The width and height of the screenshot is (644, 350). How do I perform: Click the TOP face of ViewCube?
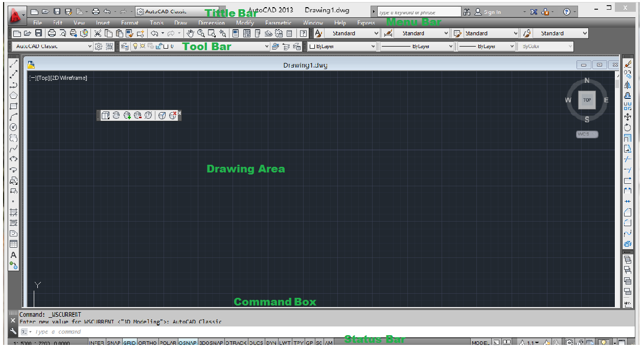point(587,100)
